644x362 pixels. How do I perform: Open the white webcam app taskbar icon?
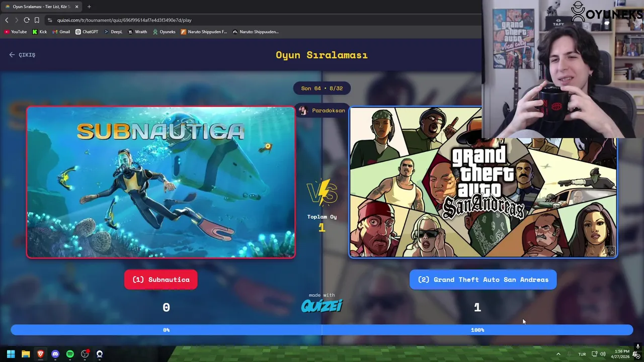[x=100, y=354]
